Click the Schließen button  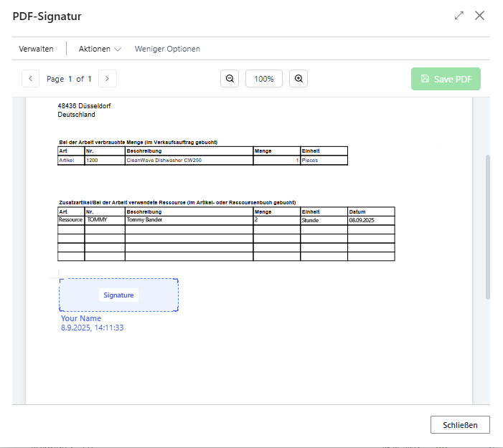click(x=460, y=425)
